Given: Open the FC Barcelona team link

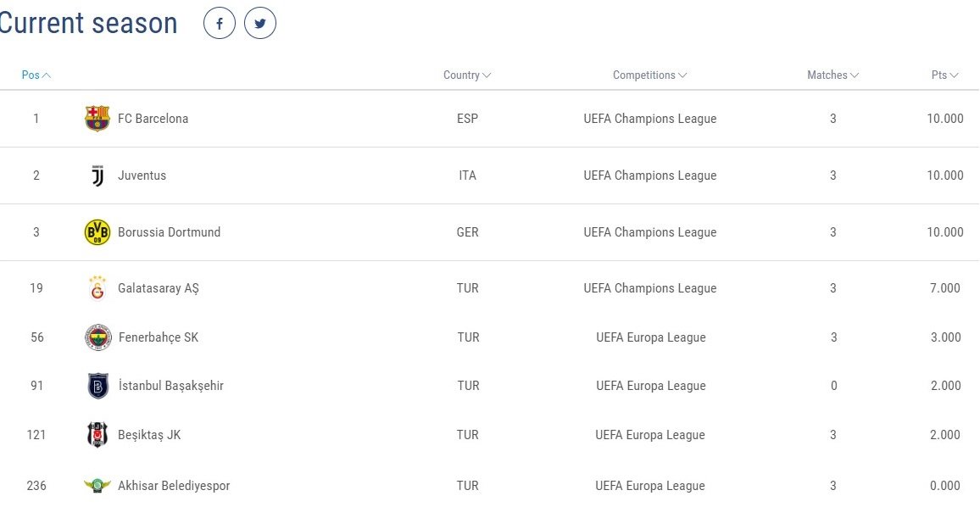Looking at the screenshot, I should tap(153, 118).
